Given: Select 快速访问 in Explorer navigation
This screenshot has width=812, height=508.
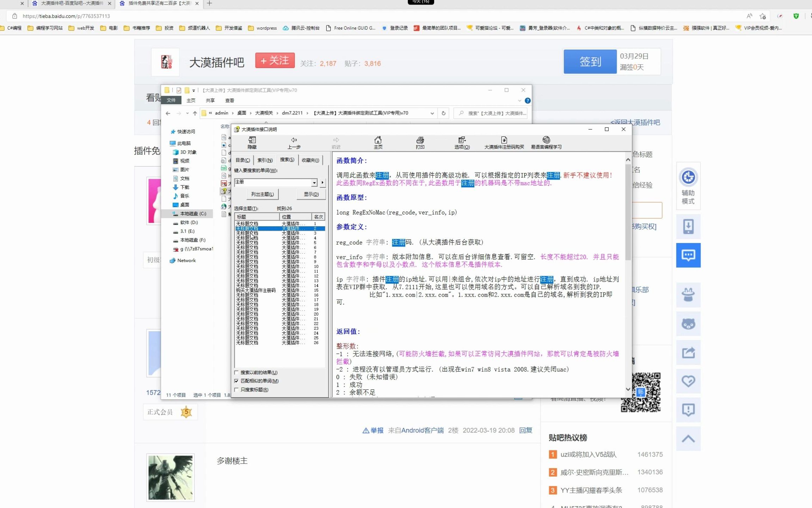Looking at the screenshot, I should pos(186,132).
